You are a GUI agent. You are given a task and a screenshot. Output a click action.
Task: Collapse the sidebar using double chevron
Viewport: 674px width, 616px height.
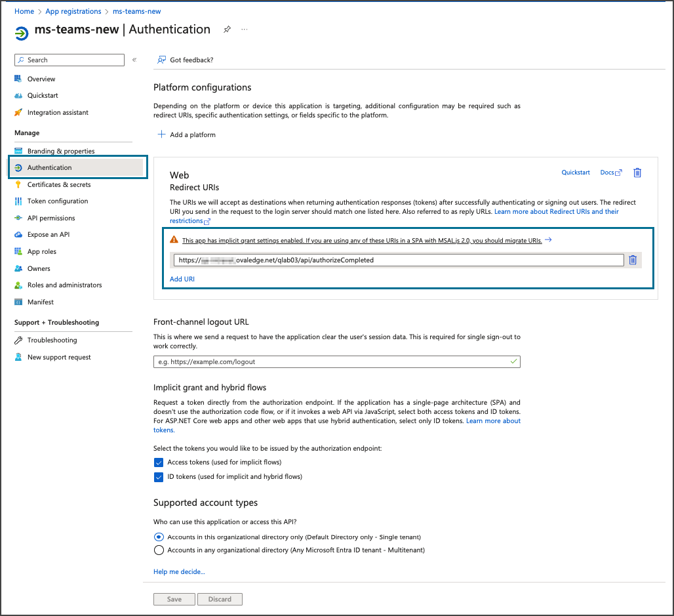tap(134, 60)
